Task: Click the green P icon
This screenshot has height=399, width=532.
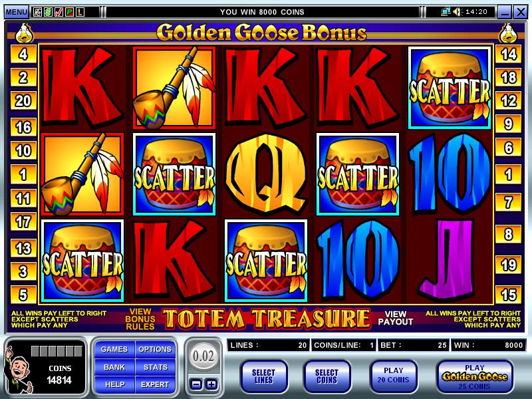Action: pyautogui.click(x=70, y=12)
